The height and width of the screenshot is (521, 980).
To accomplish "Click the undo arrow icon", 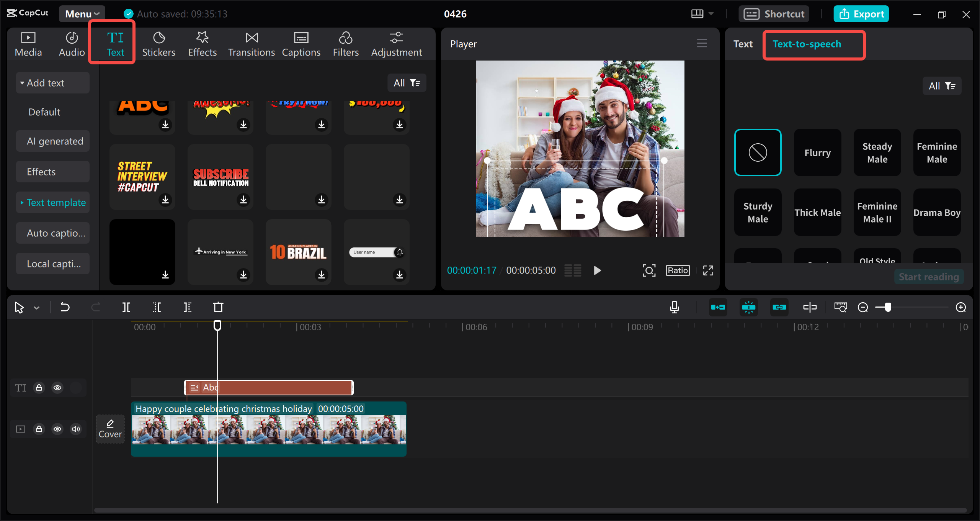I will click(x=65, y=307).
